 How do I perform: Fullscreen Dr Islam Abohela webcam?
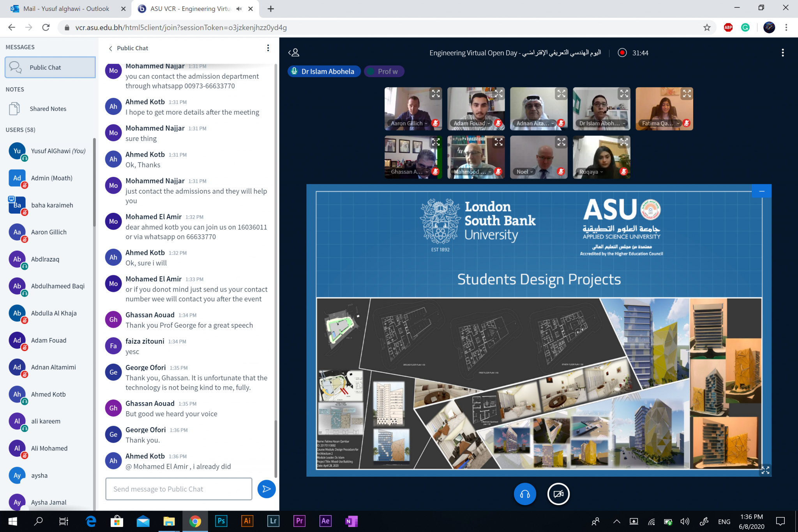pos(624,94)
